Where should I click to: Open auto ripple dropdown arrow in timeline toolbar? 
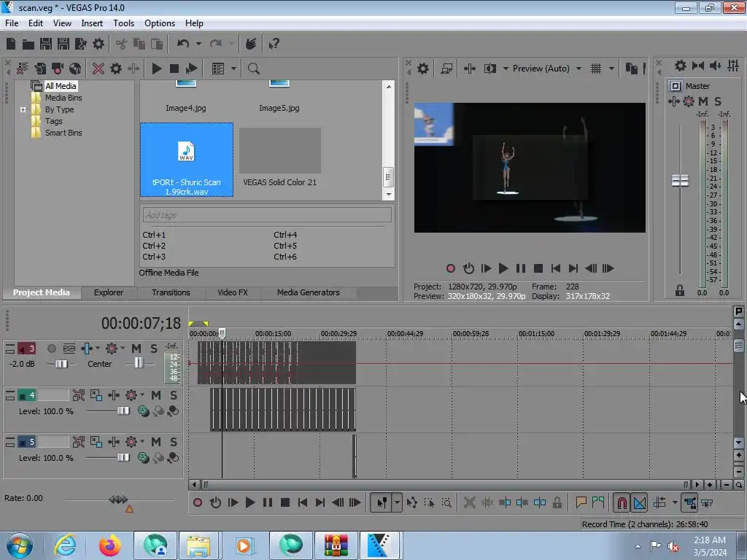point(675,502)
